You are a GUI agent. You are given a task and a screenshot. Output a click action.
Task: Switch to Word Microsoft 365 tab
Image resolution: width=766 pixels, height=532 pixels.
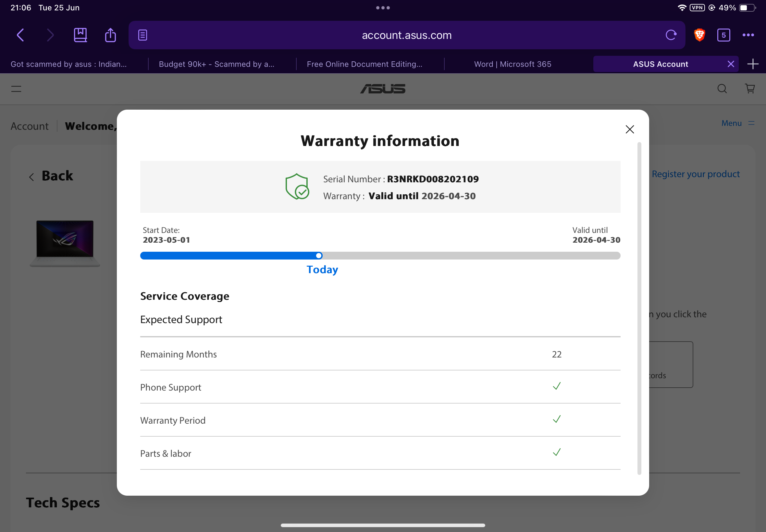coord(513,64)
